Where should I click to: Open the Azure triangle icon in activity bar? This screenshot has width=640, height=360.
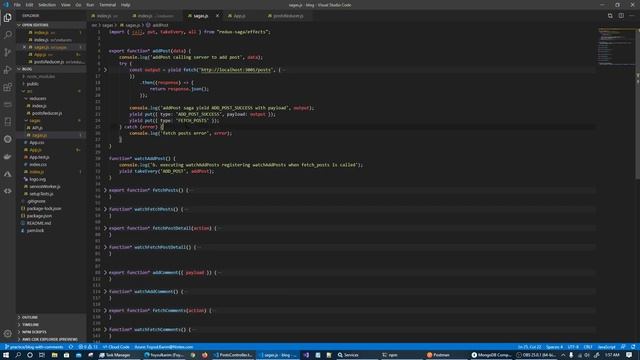click(7, 174)
